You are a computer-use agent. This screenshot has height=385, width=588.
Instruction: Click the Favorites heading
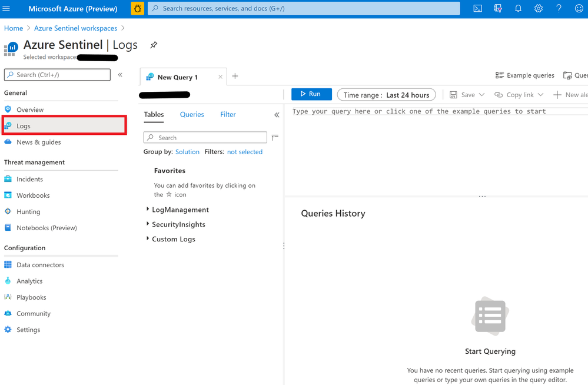tap(170, 171)
